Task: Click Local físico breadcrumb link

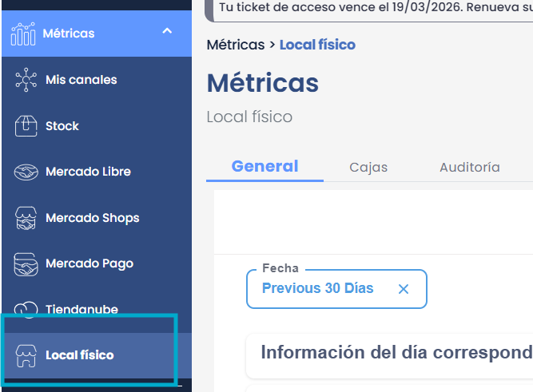Action: coord(317,45)
